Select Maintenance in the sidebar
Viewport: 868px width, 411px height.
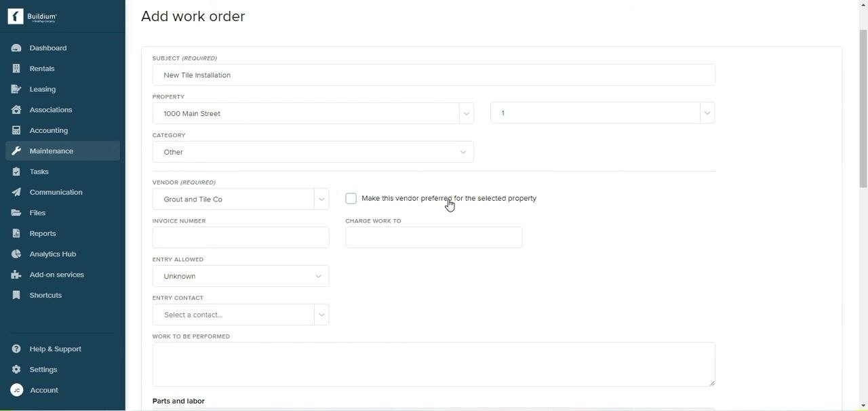click(x=62, y=151)
